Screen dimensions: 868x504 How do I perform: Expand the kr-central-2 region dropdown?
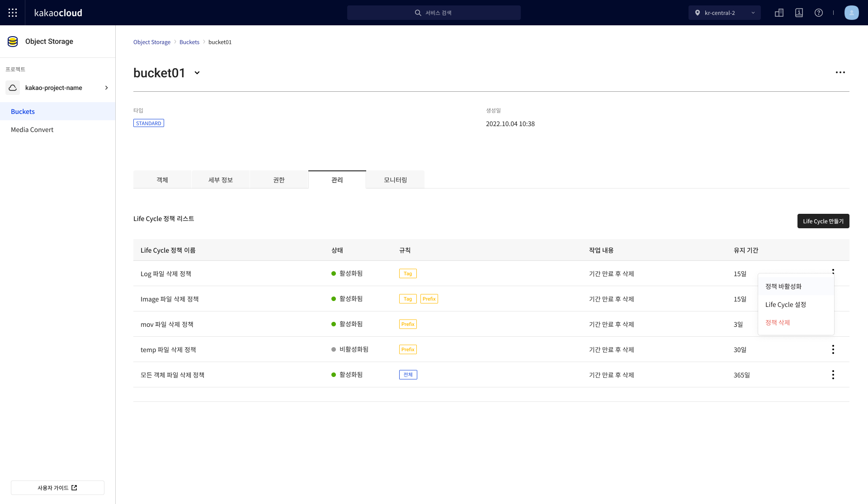(725, 13)
